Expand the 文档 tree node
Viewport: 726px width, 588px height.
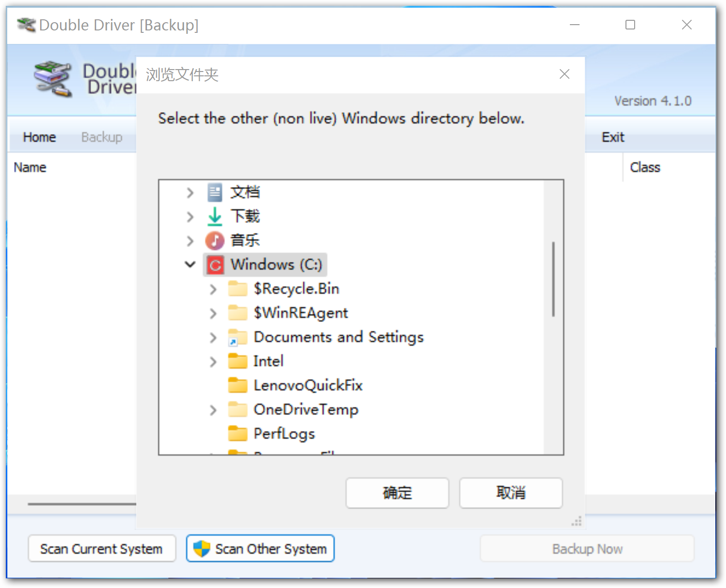tap(190, 193)
